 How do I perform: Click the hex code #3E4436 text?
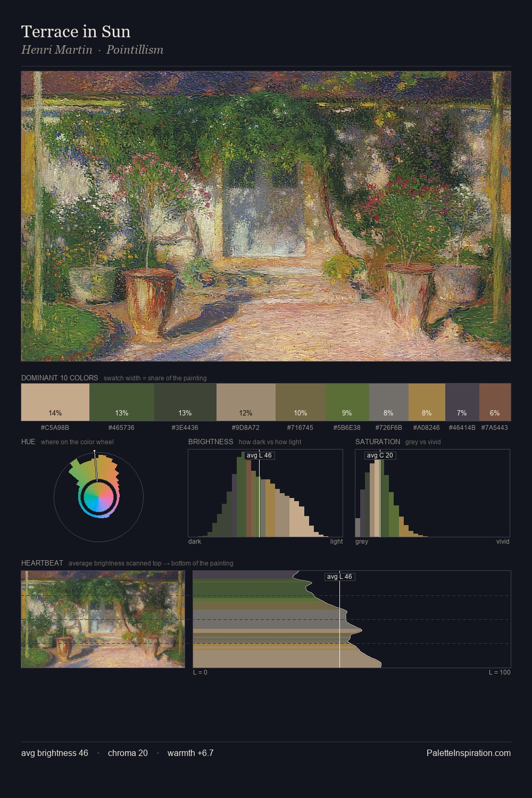tap(185, 427)
